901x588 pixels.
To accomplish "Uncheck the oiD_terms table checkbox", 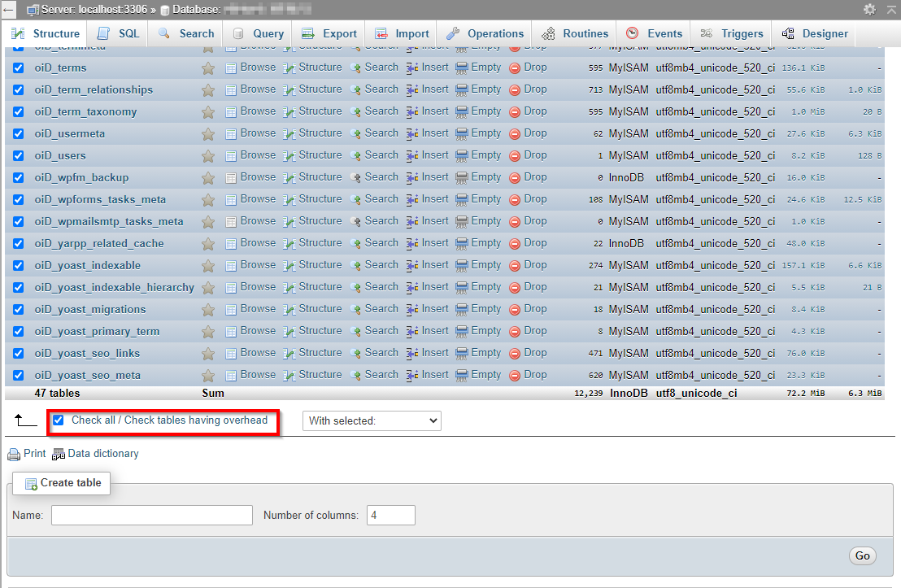I will click(19, 68).
